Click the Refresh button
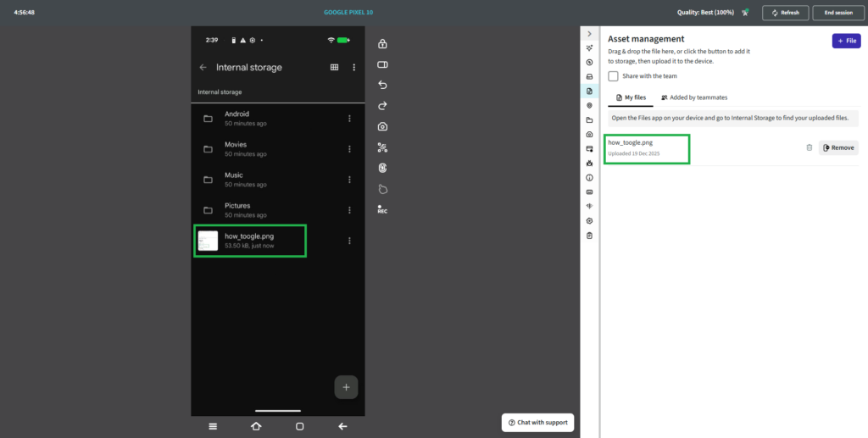 (784, 13)
